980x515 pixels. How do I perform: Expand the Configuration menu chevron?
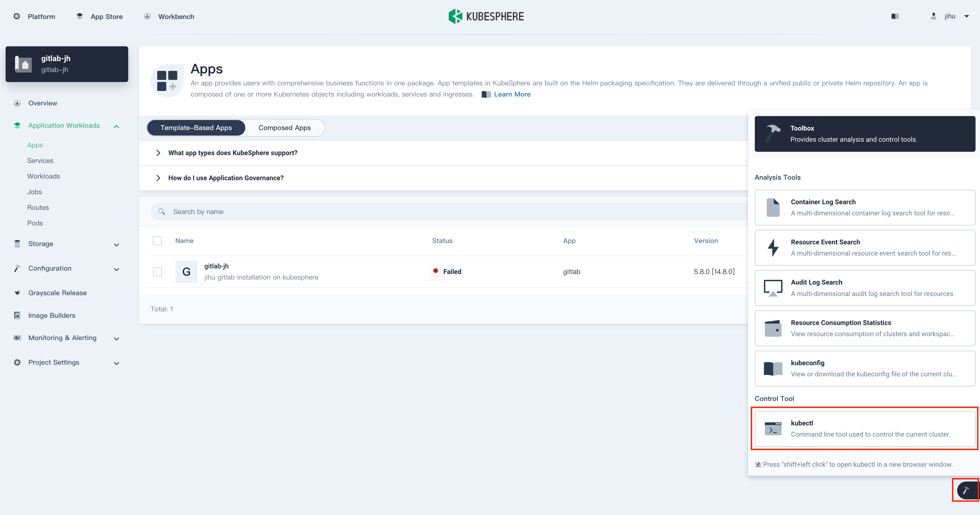pos(117,269)
